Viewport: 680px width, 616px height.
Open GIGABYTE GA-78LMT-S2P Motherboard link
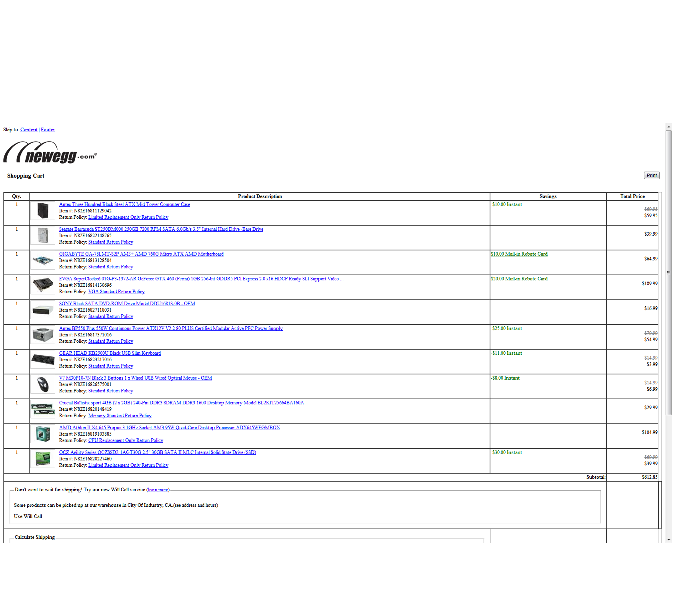coord(141,254)
